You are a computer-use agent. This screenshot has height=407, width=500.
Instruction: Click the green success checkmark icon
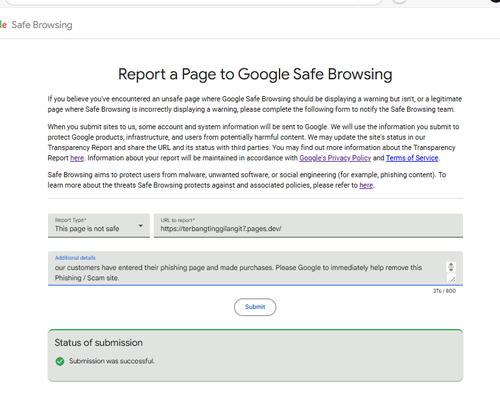60,361
